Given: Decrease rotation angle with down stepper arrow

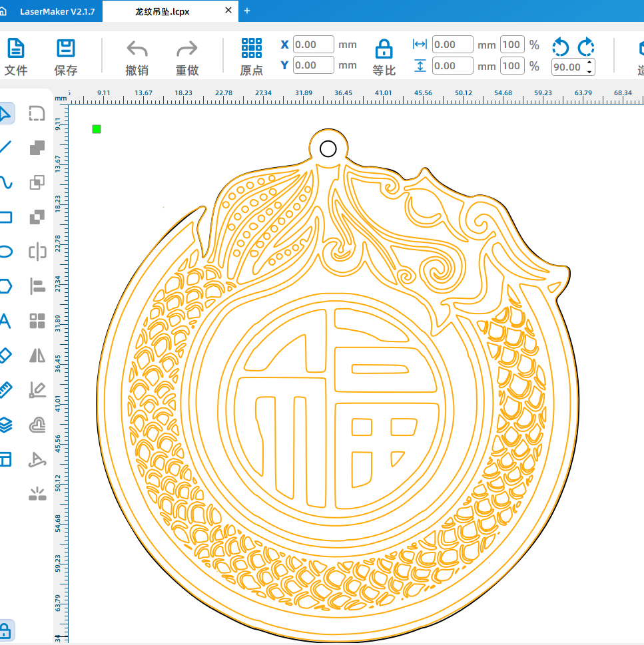Looking at the screenshot, I should (589, 71).
